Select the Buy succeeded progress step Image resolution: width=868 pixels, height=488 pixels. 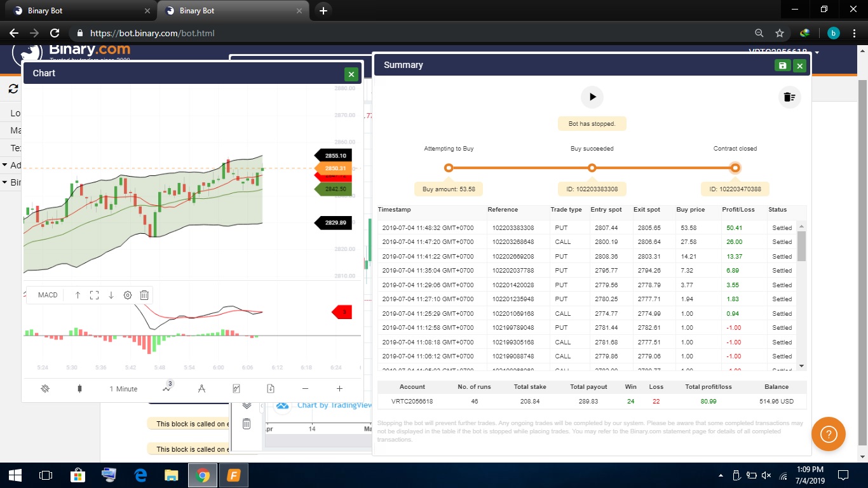pyautogui.click(x=592, y=168)
